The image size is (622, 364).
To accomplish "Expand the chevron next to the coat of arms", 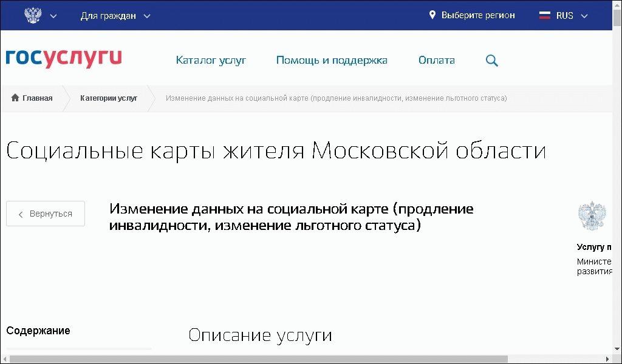I will [53, 16].
